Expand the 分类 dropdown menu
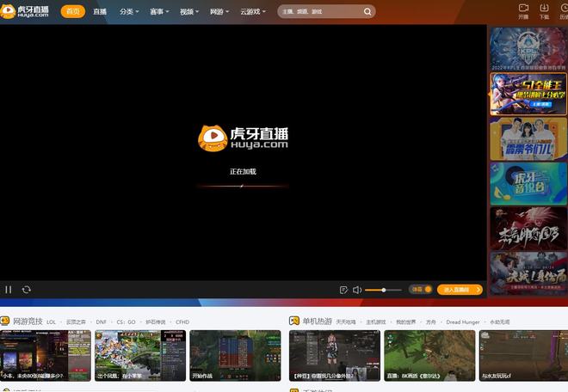The image size is (568, 392). 129,11
